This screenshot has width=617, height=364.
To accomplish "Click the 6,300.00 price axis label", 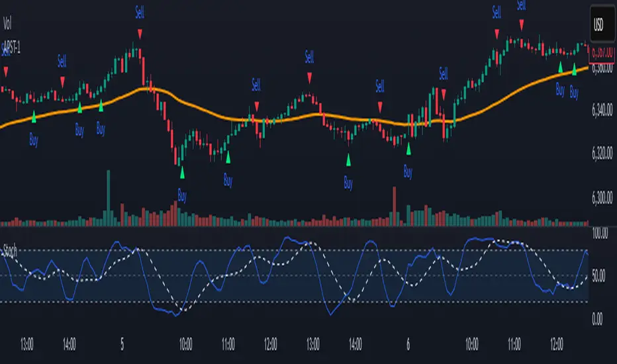I will 602,197.
